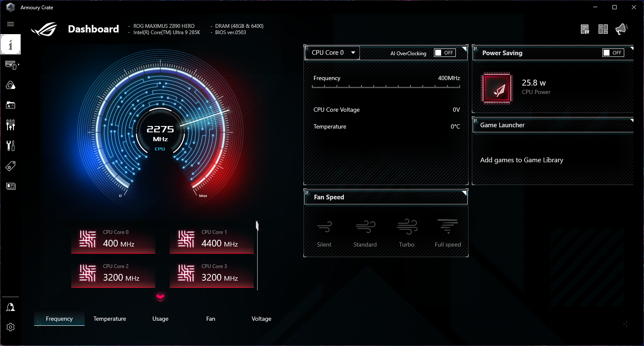
Task: Open the price tag Featured icon
Action: 11,166
